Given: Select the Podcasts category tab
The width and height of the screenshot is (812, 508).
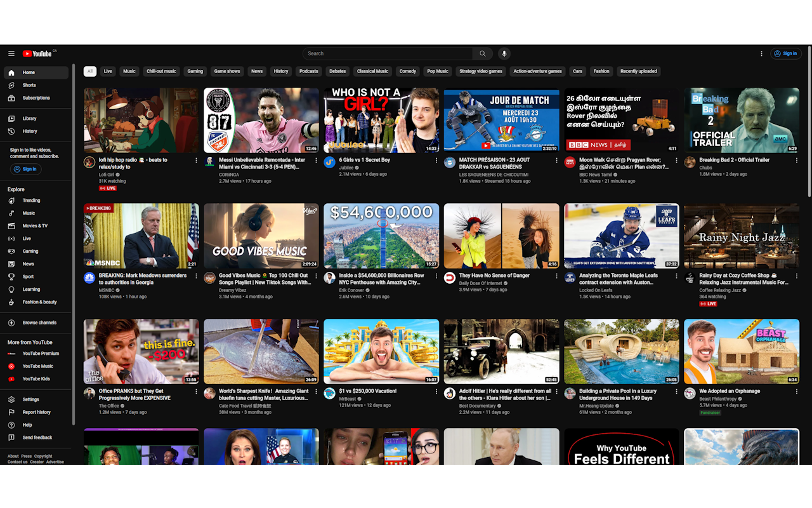Looking at the screenshot, I should [x=308, y=71].
